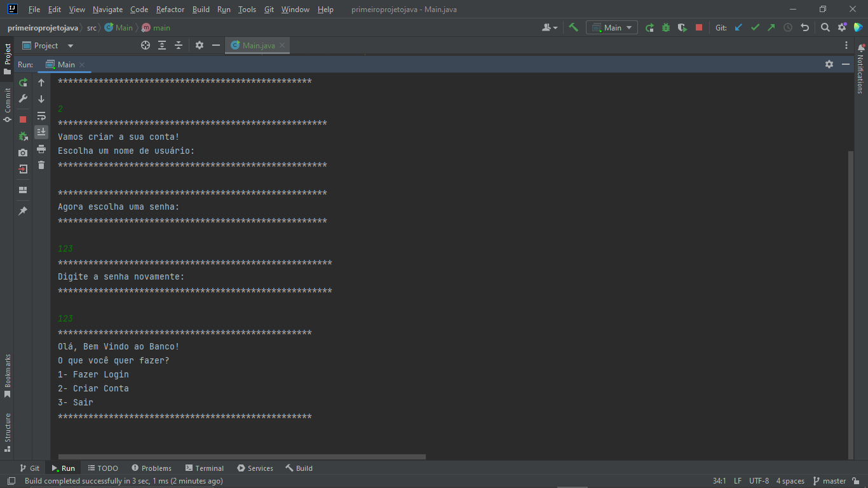Go up the stack trace arrow
This screenshot has width=868, height=488.
(41, 83)
